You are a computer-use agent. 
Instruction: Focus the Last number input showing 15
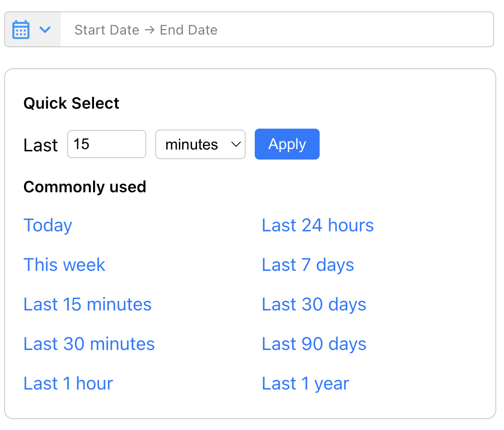(x=106, y=145)
